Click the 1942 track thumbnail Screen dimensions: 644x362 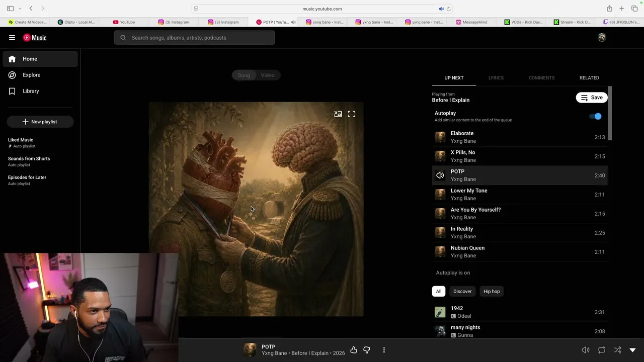[440, 312]
